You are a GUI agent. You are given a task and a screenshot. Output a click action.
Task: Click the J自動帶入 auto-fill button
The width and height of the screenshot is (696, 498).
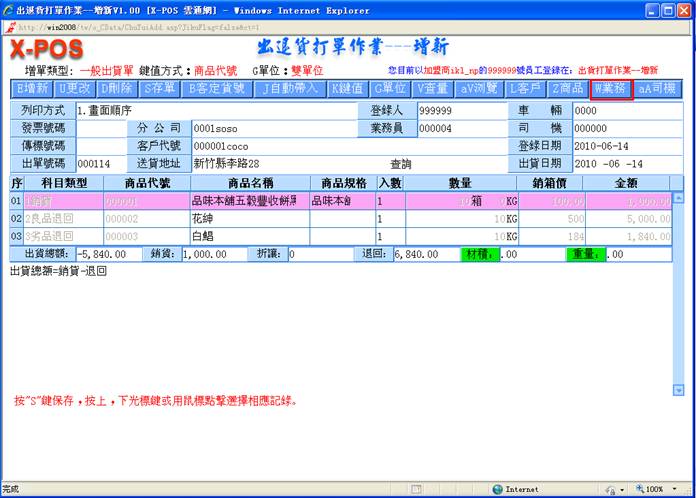coord(290,88)
